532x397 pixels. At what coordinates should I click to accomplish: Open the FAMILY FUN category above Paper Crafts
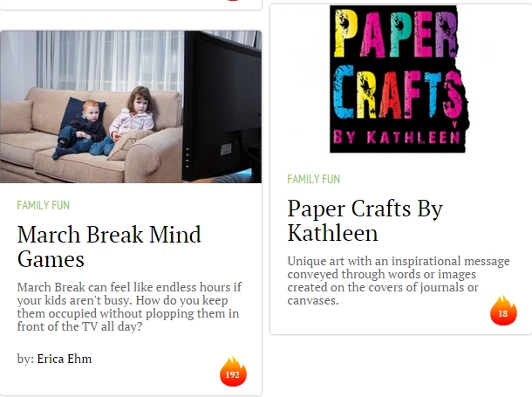coord(313,179)
